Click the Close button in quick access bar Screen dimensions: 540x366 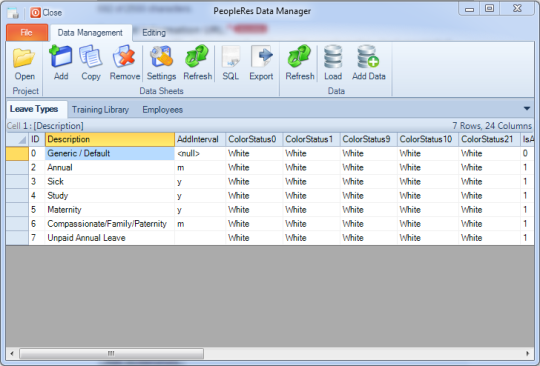coord(46,13)
